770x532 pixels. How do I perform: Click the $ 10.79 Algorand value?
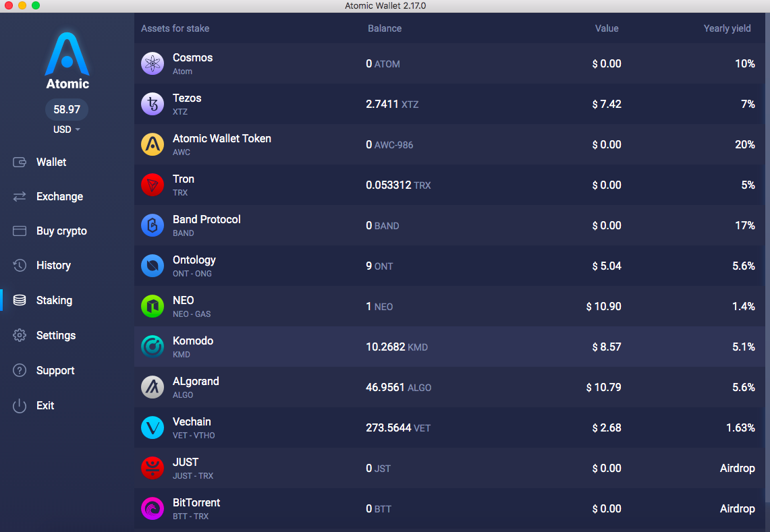(x=603, y=387)
